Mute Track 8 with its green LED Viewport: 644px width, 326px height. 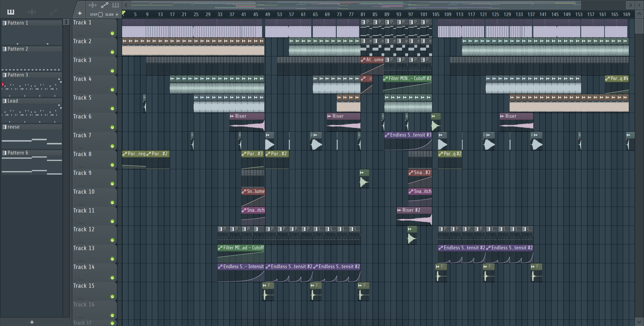112,165
